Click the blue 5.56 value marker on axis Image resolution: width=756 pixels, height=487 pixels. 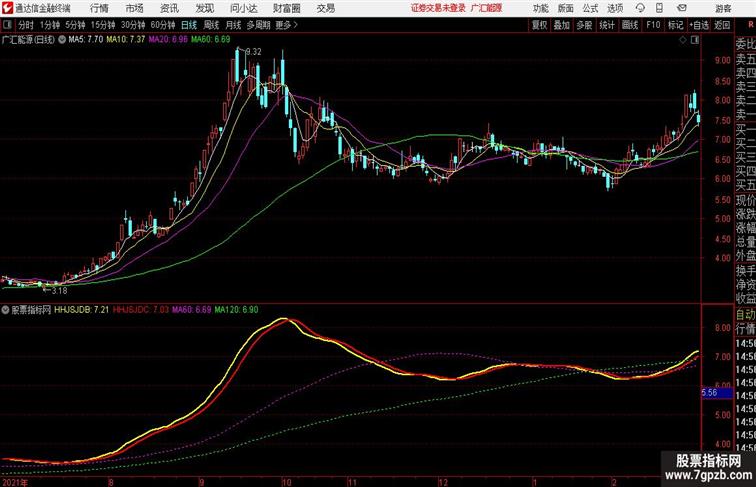[x=717, y=393]
